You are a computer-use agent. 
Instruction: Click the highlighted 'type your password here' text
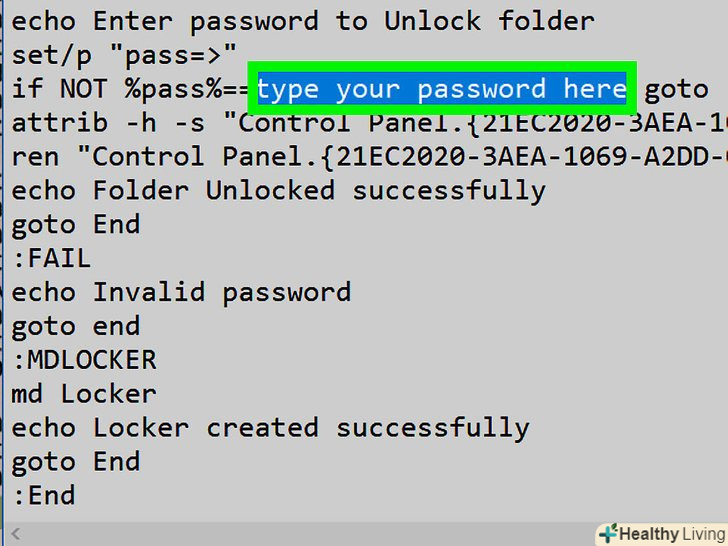point(442,89)
